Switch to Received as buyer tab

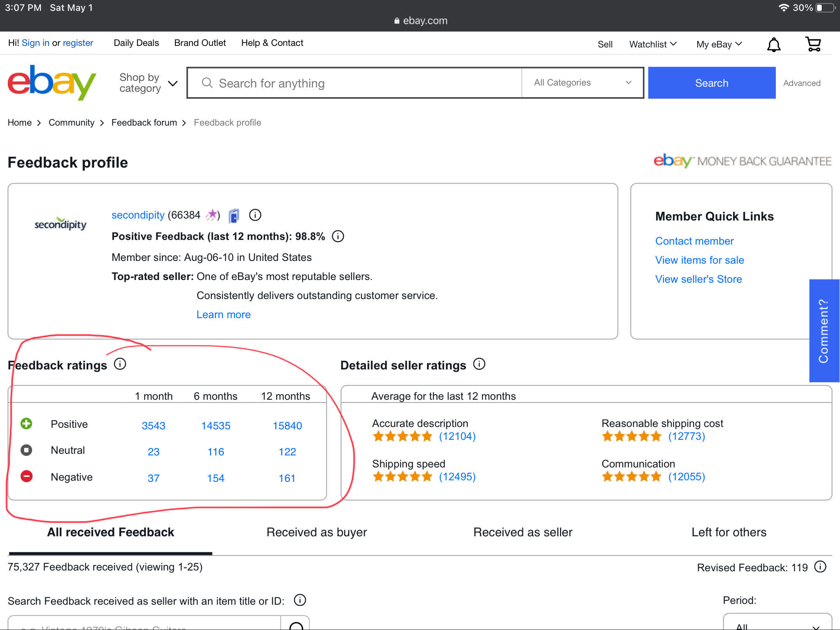tap(317, 532)
